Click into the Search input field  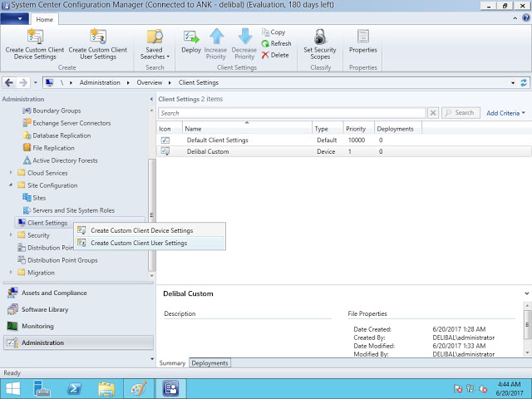[x=291, y=113]
